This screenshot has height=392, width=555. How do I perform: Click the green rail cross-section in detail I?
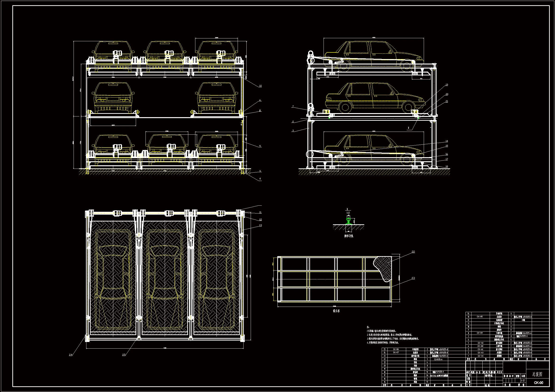(348, 221)
